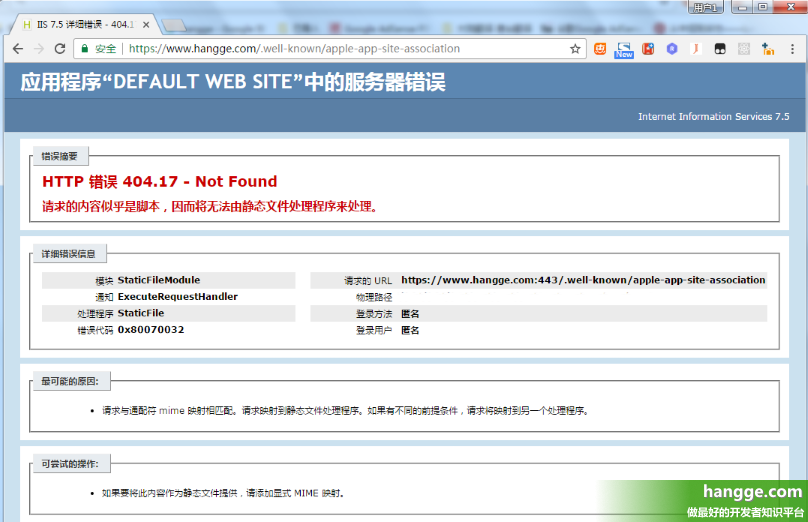Click the HTTP 错误 404.17 - Not Found heading
The image size is (808, 522).
(x=160, y=181)
